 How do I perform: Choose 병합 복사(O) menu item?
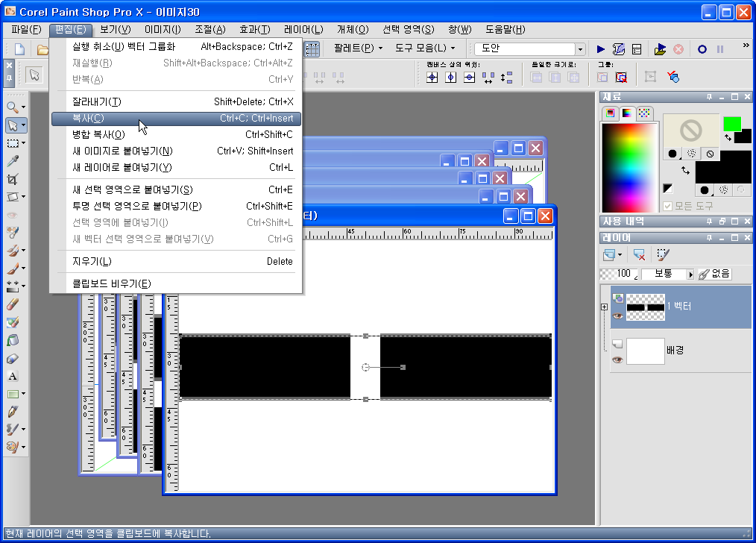coord(177,134)
